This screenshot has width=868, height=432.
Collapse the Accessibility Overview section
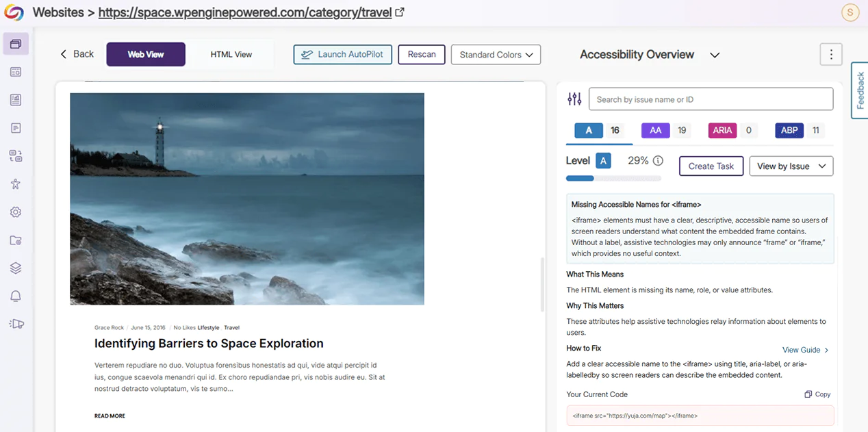pyautogui.click(x=715, y=55)
